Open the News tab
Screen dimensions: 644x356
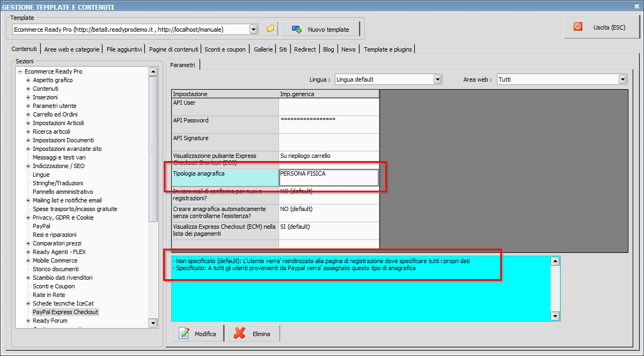click(x=348, y=49)
